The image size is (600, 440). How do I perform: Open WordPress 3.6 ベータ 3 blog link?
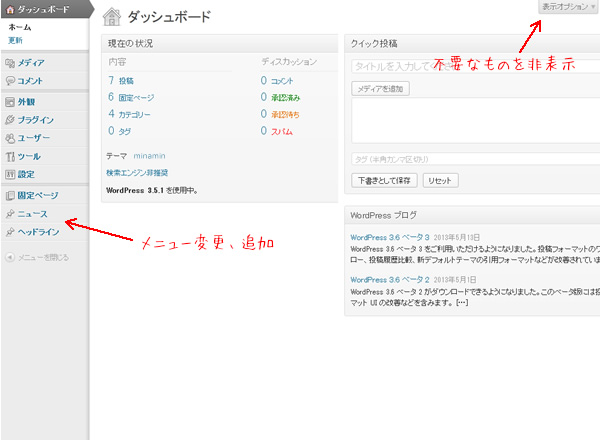coord(390,237)
